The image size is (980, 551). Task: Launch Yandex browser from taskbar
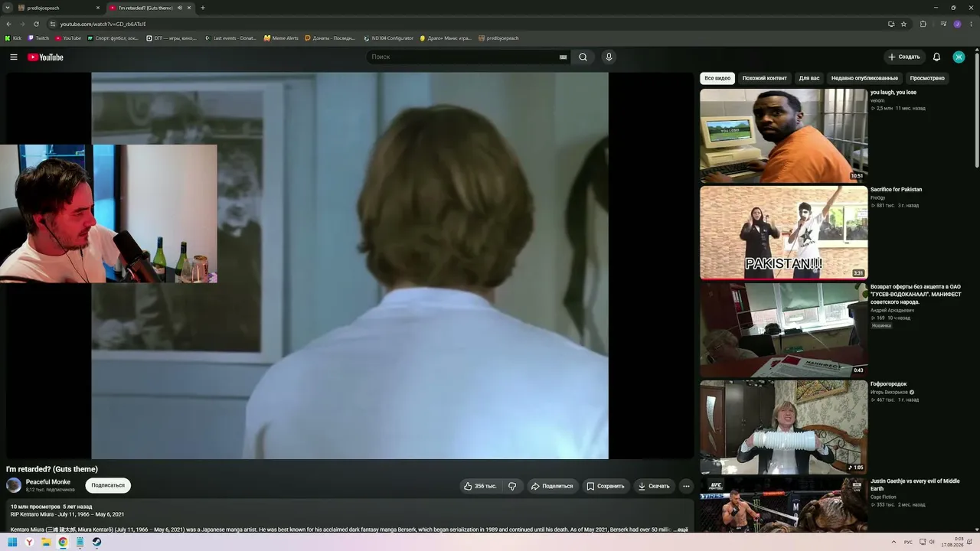pos(29,542)
